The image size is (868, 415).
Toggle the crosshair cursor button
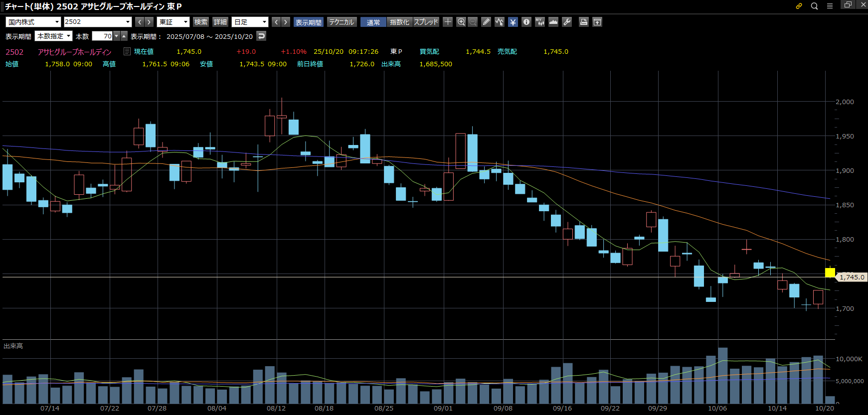click(x=448, y=22)
